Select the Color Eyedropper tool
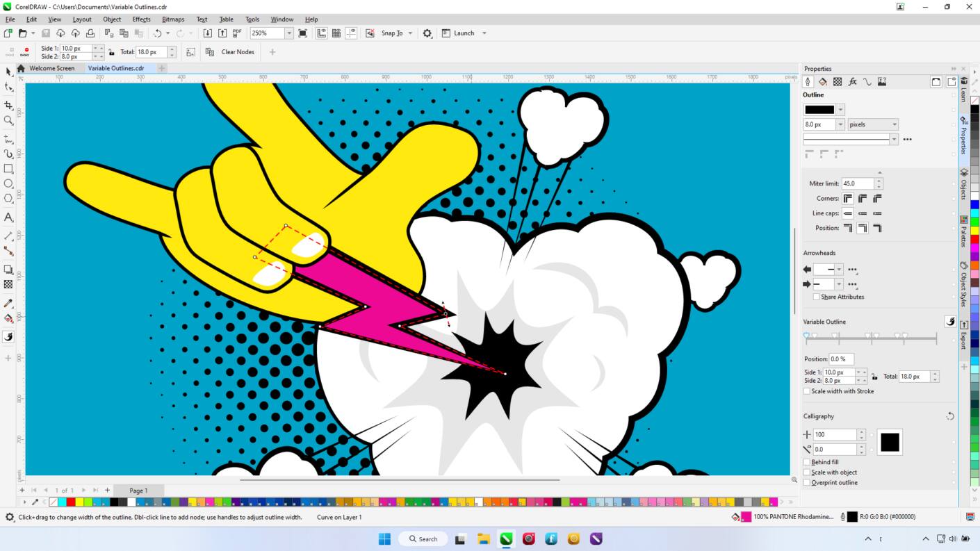The width and height of the screenshot is (980, 551). (9, 304)
